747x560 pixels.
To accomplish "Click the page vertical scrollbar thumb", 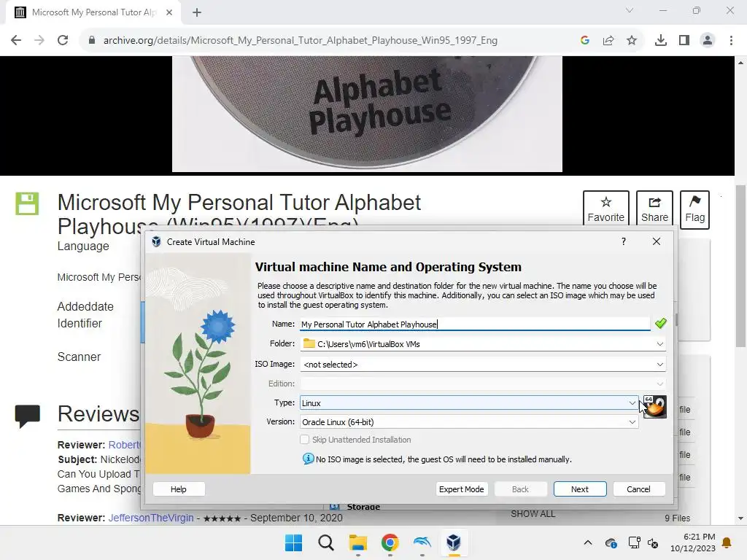I will [x=740, y=267].
